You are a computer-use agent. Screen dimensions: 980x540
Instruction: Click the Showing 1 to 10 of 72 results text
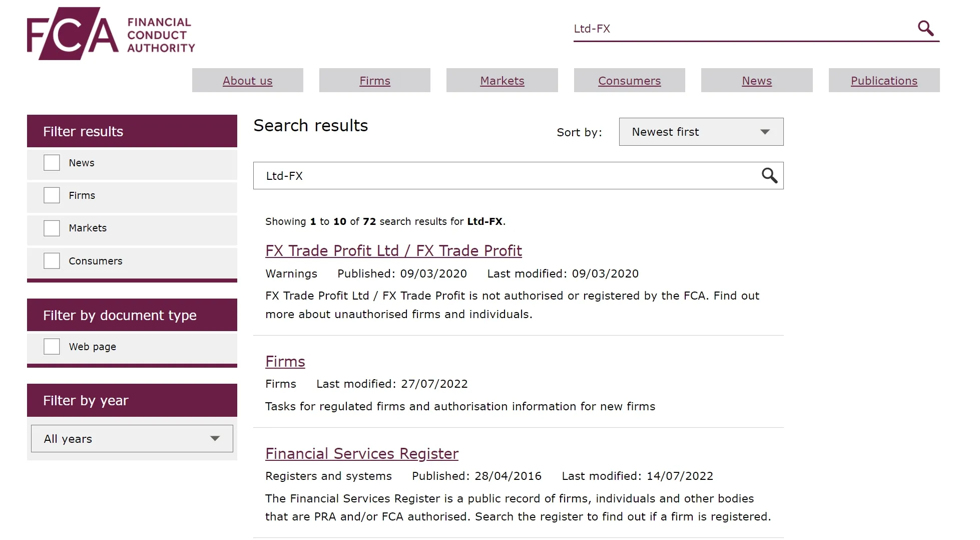coord(385,221)
